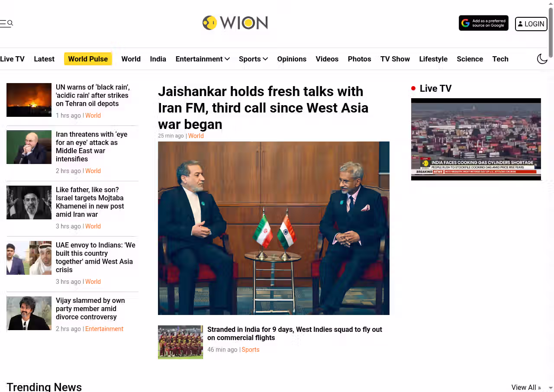
Task: Click the Google preferred source badge
Action: point(483,23)
